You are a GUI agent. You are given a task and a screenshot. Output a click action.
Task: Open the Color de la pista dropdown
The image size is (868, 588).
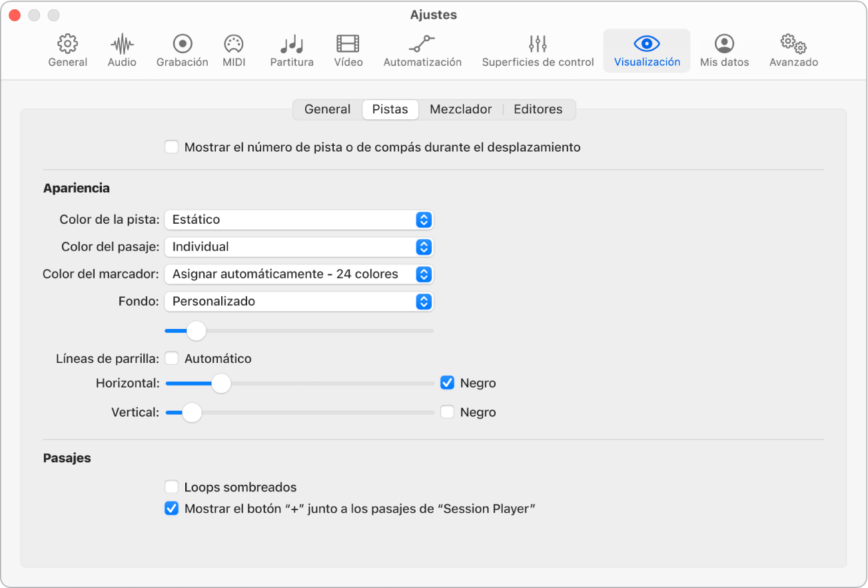click(299, 220)
